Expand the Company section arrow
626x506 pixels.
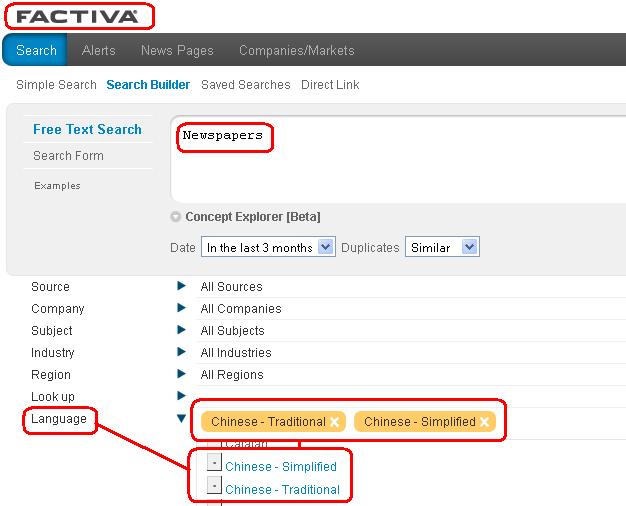181,308
